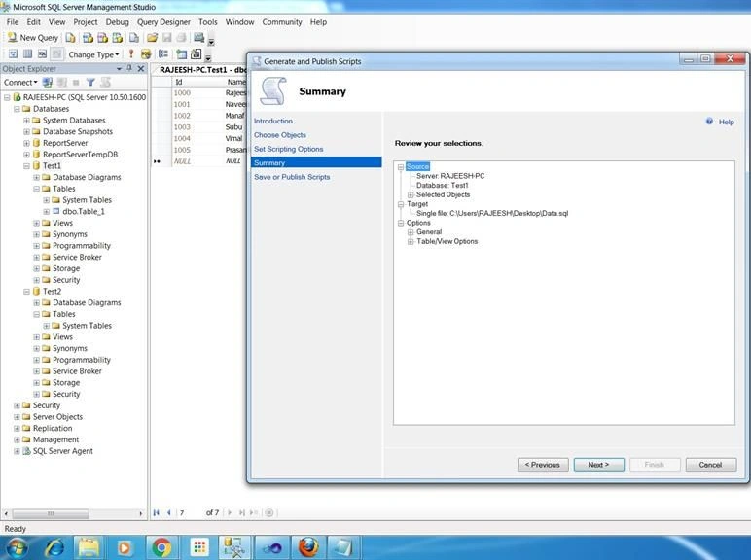Open the Connect dropdown in Object Explorer
This screenshot has height=560, width=751.
coord(20,83)
